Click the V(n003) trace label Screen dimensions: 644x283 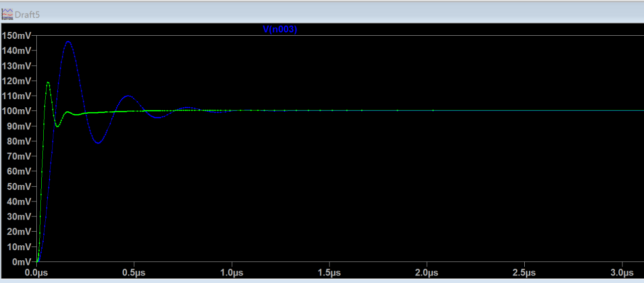280,30
